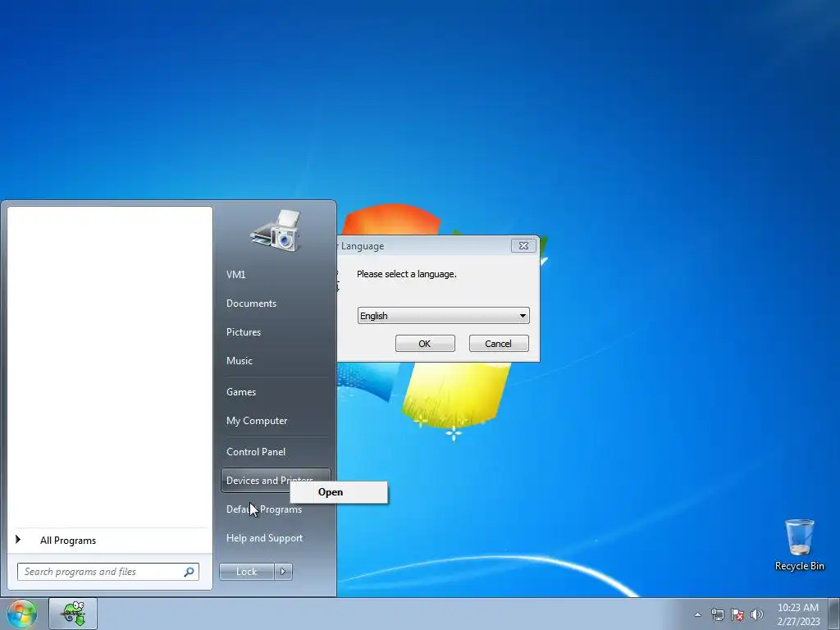Screen dimensions: 840x630
Task: Open the installer icon in the taskbar
Action: click(x=73, y=614)
